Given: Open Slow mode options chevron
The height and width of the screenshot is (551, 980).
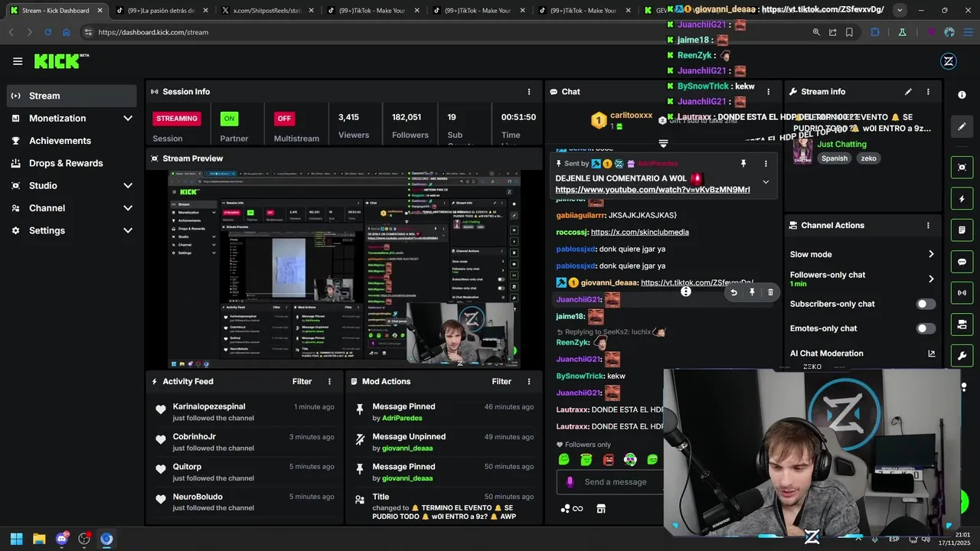Looking at the screenshot, I should tap(931, 254).
